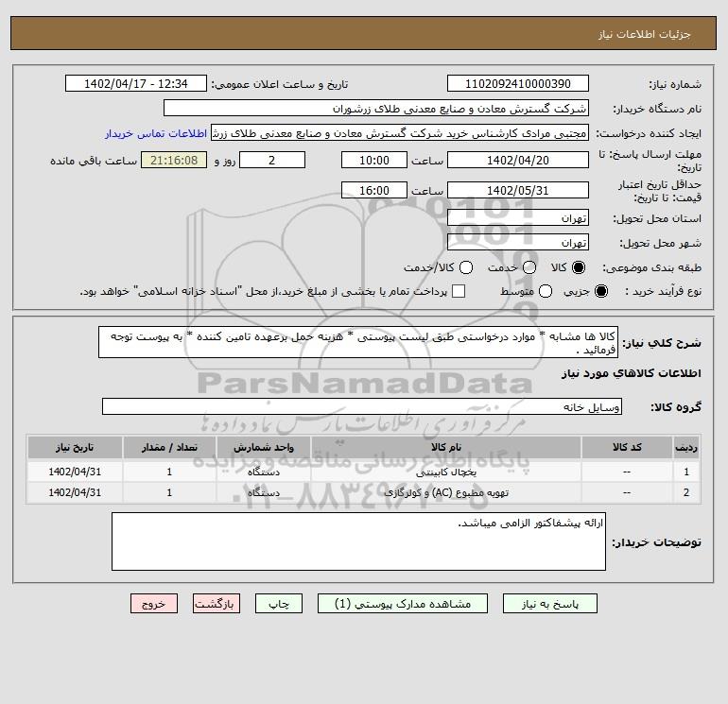
Task: Click the countdown timer 21:16:08
Action: pyautogui.click(x=174, y=160)
